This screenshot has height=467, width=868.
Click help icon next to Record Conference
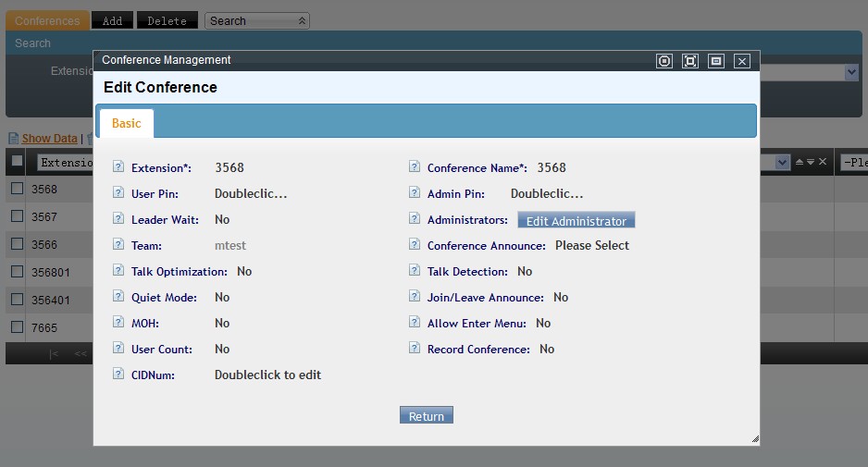tap(415, 349)
